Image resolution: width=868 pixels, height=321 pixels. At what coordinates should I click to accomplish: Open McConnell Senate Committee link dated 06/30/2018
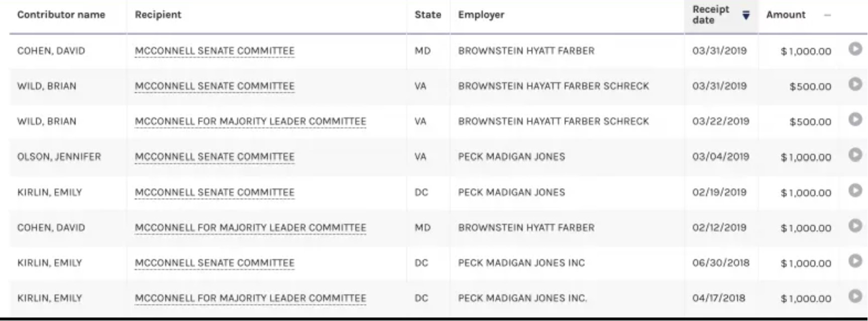[x=214, y=263]
